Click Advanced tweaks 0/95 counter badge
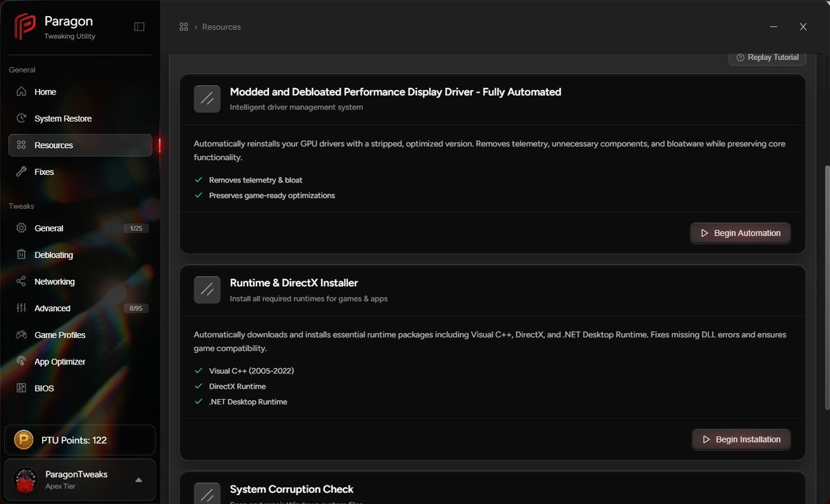The width and height of the screenshot is (830, 504). coord(136,308)
